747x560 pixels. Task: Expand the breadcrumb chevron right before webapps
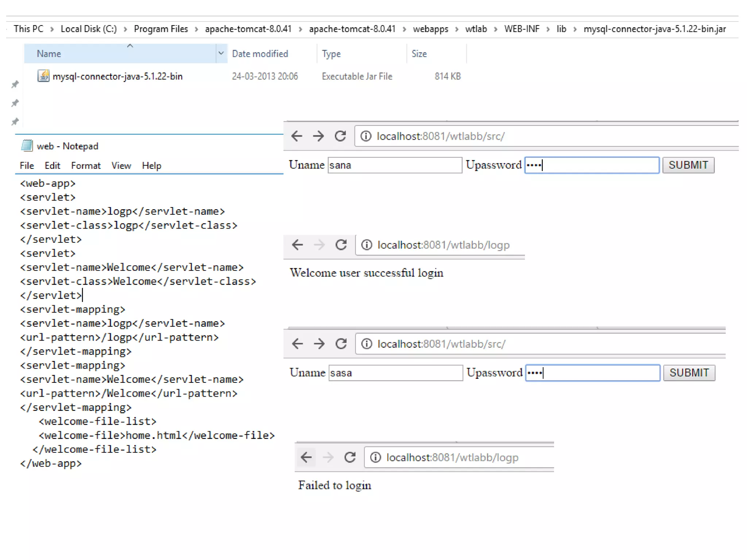(405, 29)
